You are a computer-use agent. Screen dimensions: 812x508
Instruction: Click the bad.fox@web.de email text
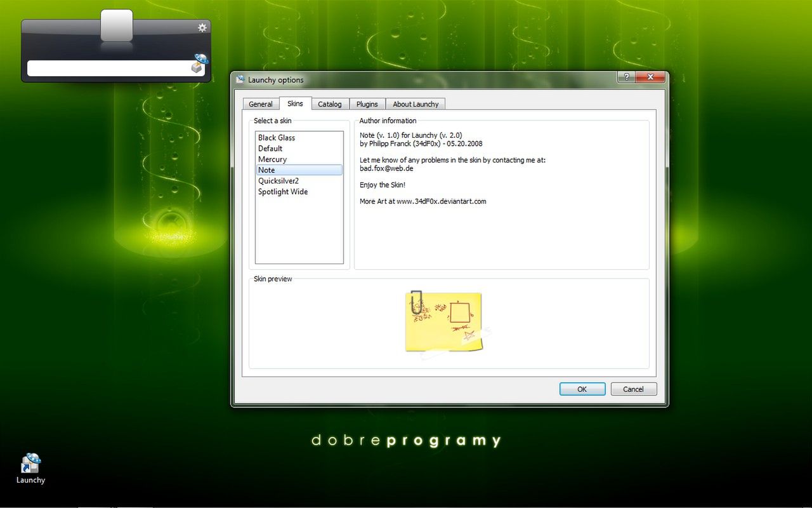[x=386, y=168]
